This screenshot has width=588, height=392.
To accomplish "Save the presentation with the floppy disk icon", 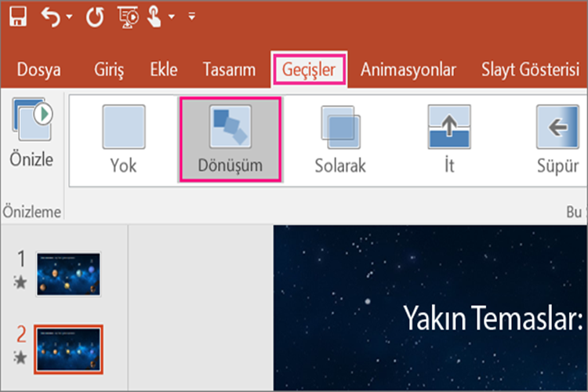I will click(18, 16).
